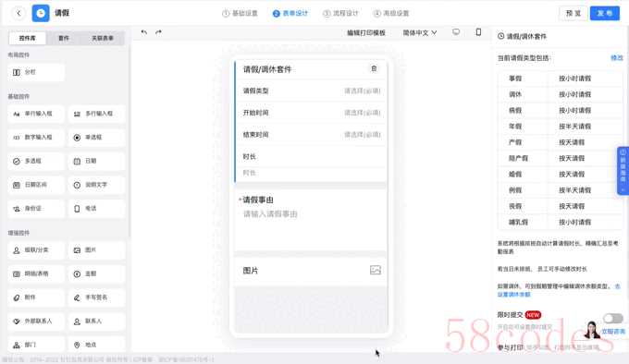Open the 开始时间 picker in form

coord(312,113)
